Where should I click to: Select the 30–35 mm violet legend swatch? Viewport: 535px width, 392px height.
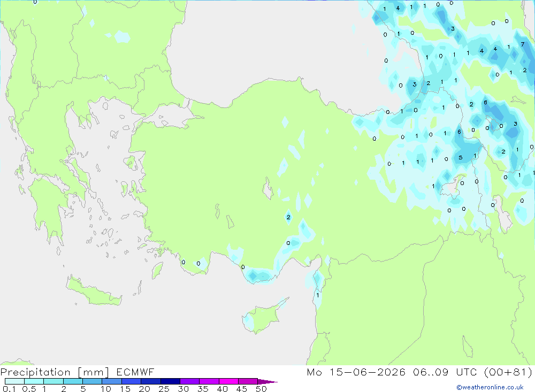189,381
